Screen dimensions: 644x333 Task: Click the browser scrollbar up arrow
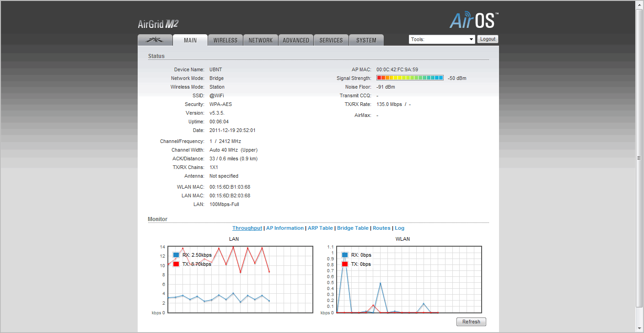pyautogui.click(x=639, y=4)
